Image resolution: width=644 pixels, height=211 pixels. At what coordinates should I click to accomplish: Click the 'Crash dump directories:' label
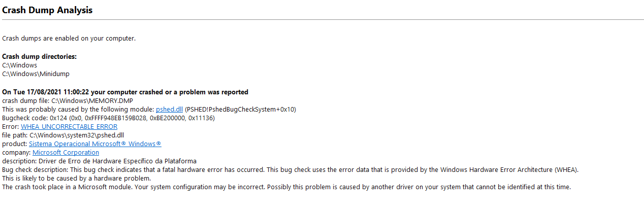click(39, 57)
